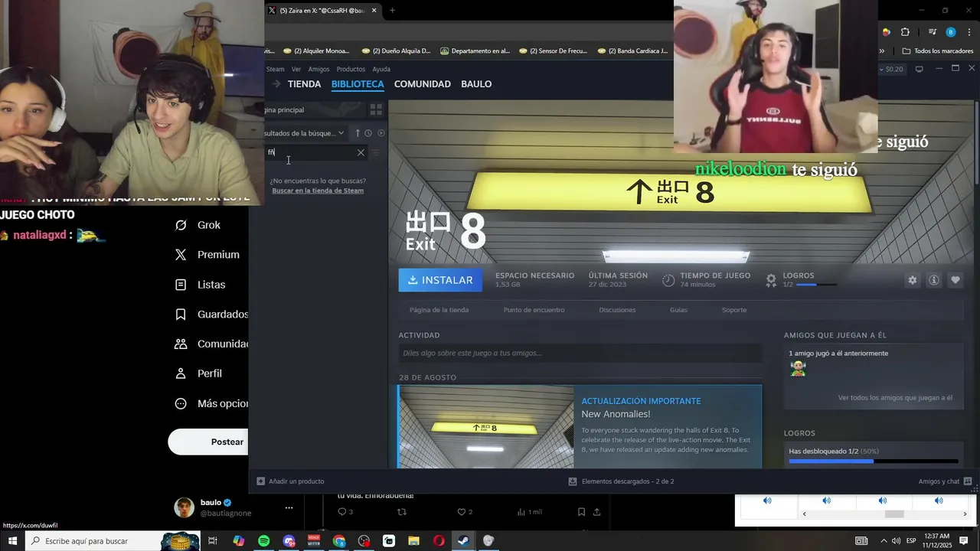This screenshot has width=980, height=551.
Task: Click the INSTALAR button for Exit 8
Action: [440, 280]
